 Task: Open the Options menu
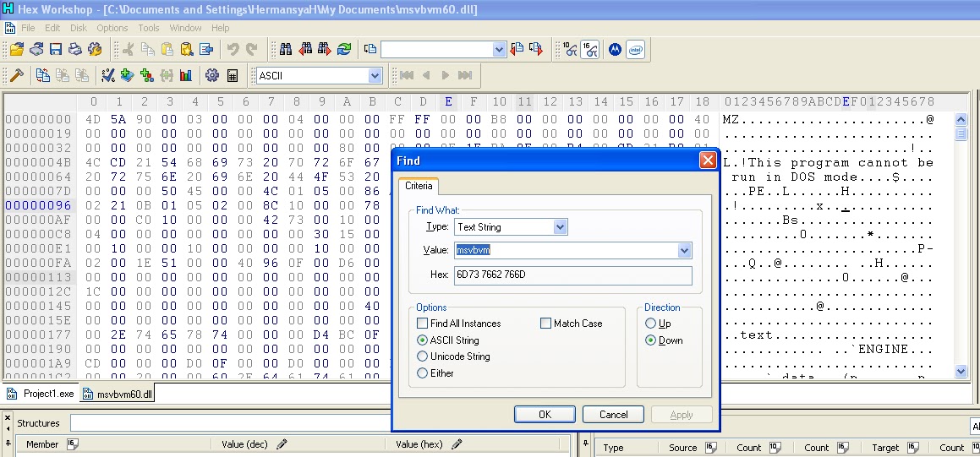coord(112,28)
